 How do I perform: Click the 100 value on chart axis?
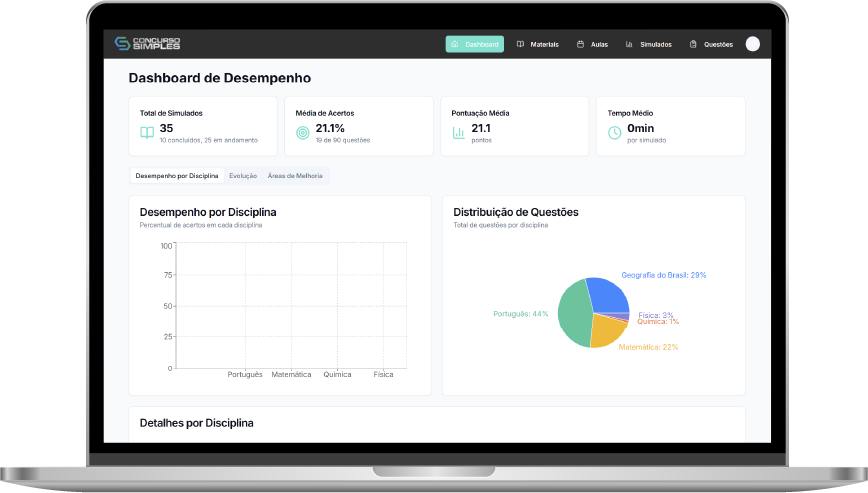[x=166, y=246]
